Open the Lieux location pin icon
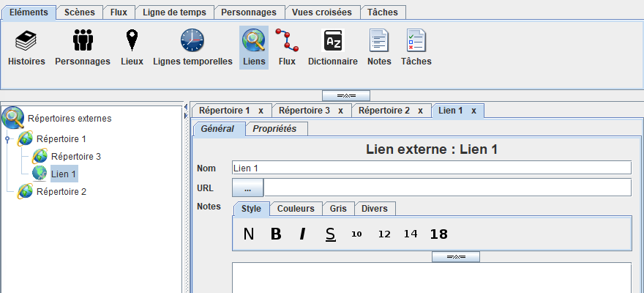This screenshot has width=644, height=293. click(x=132, y=41)
